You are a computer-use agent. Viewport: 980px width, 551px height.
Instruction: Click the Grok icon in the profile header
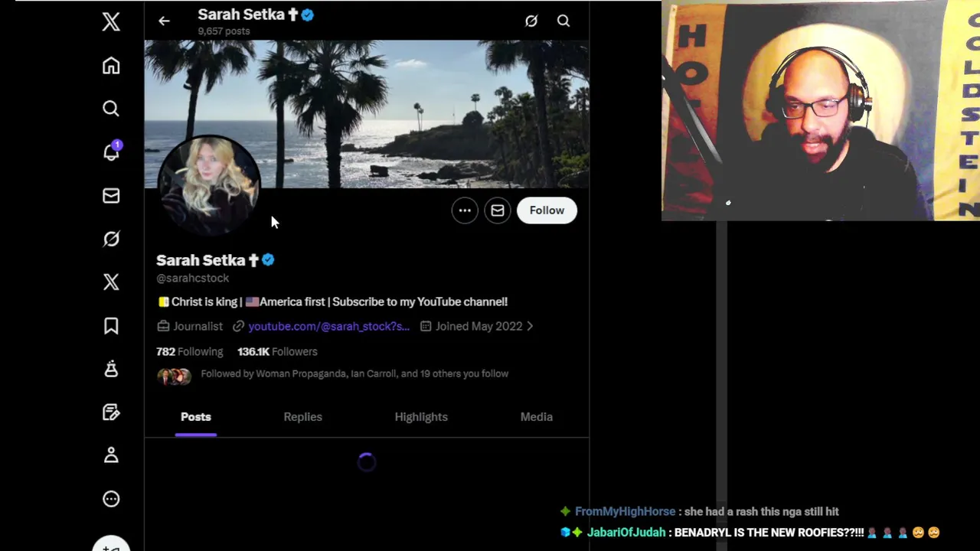tap(531, 21)
